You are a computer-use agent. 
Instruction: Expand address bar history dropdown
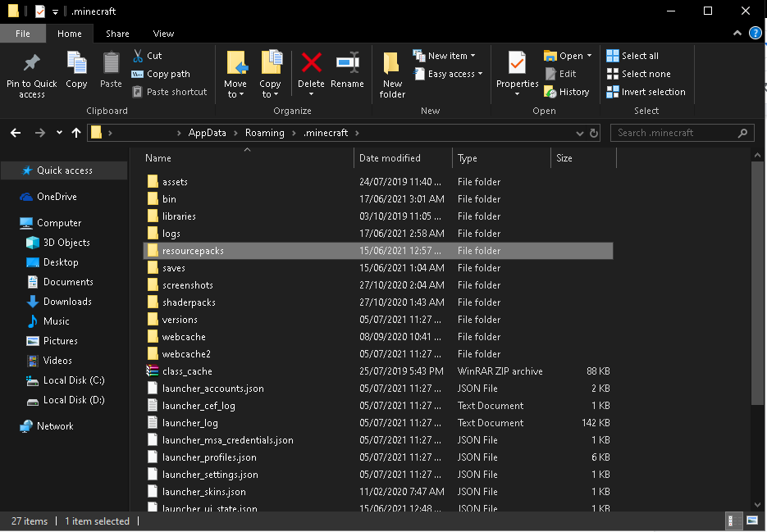(580, 133)
